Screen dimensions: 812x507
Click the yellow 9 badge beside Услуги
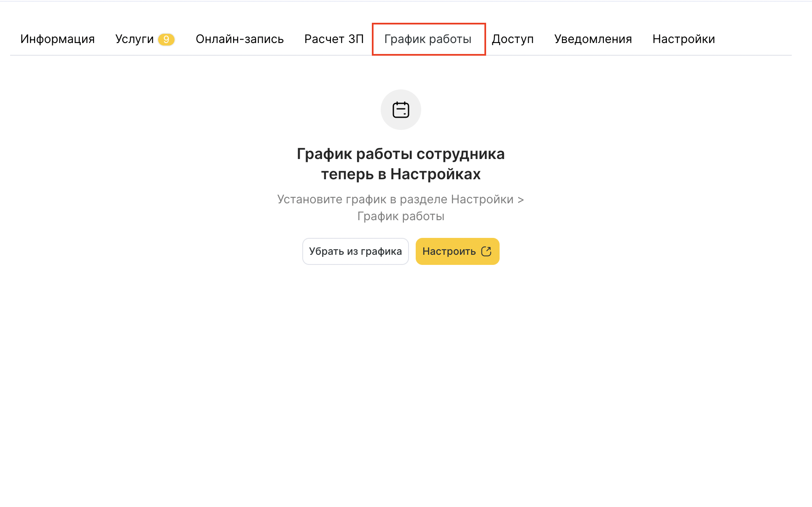click(x=166, y=39)
